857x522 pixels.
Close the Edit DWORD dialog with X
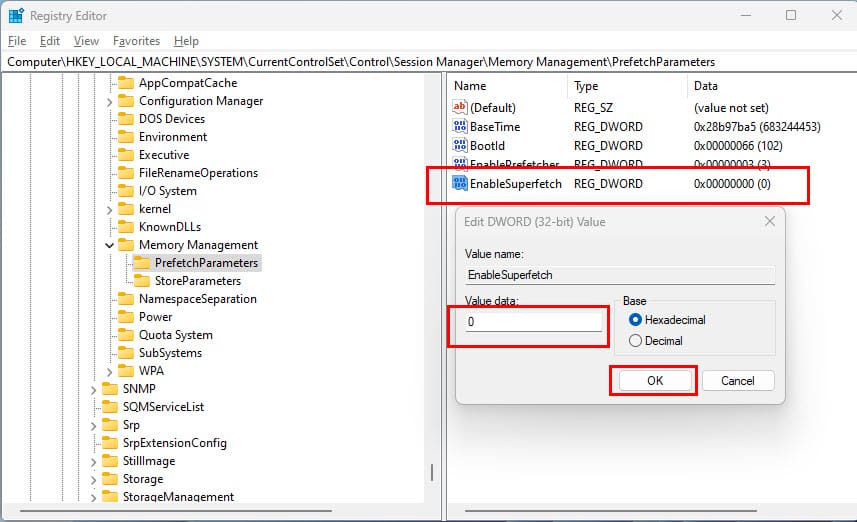click(x=769, y=221)
